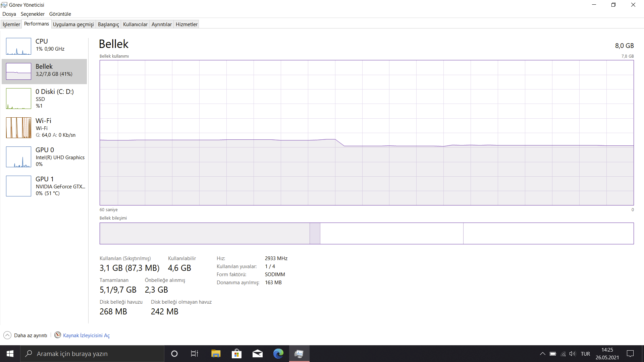Viewport: 644px width, 362px height.
Task: Go to the Hizmetler tab
Action: click(x=186, y=24)
